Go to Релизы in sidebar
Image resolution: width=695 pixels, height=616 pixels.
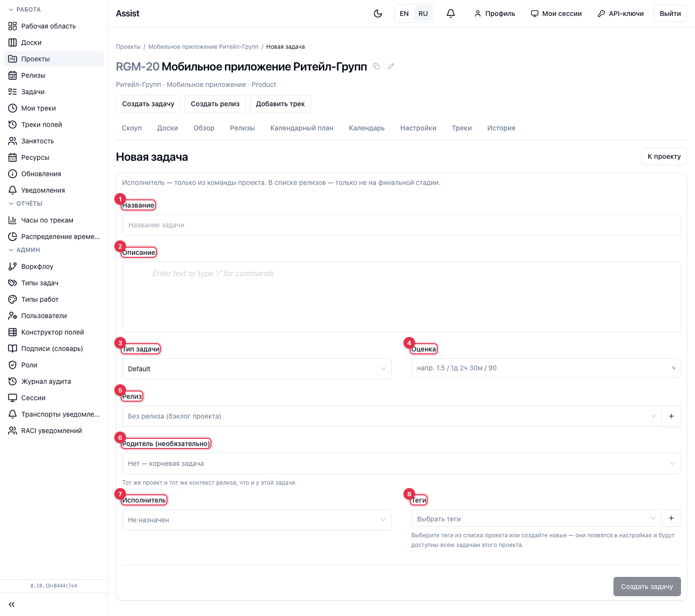pos(54,75)
